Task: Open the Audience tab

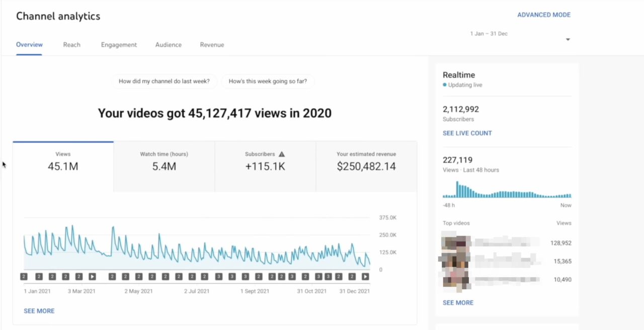Action: point(168,45)
